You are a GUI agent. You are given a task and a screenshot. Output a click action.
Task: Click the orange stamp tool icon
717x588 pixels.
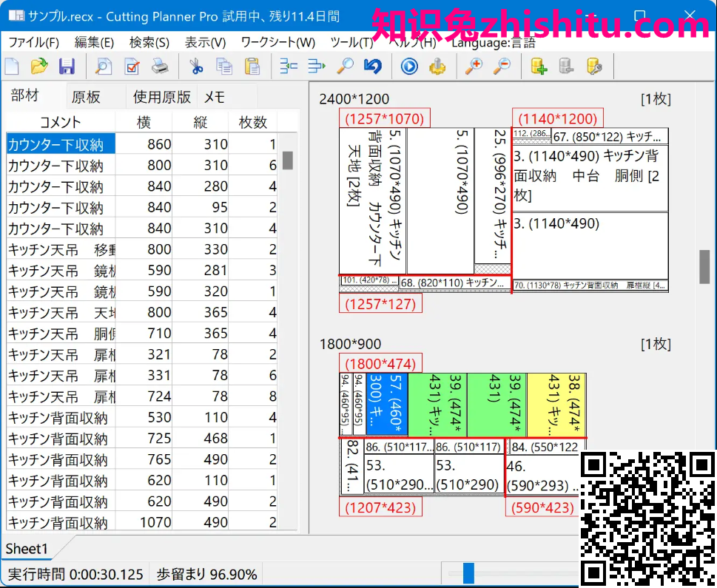(x=437, y=67)
